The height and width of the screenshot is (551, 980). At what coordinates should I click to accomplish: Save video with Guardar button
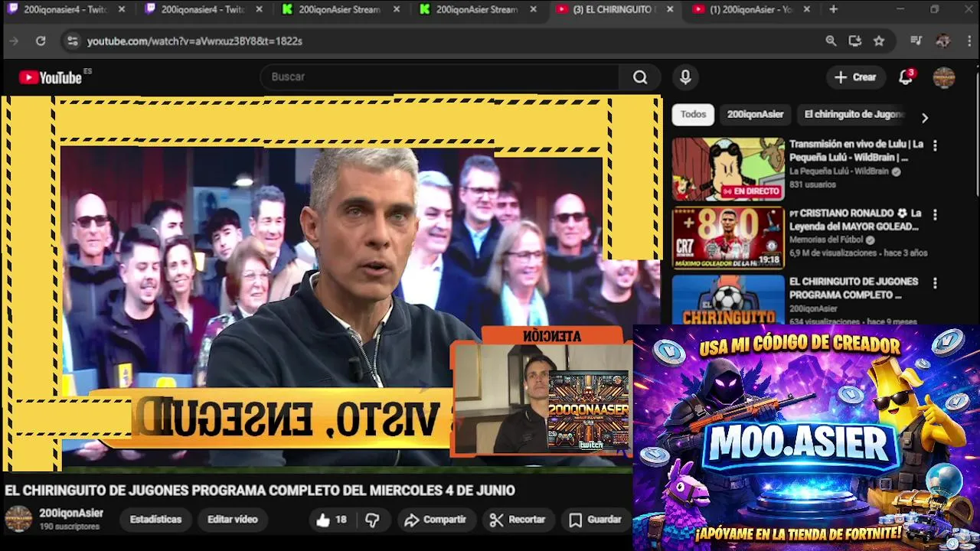[595, 520]
